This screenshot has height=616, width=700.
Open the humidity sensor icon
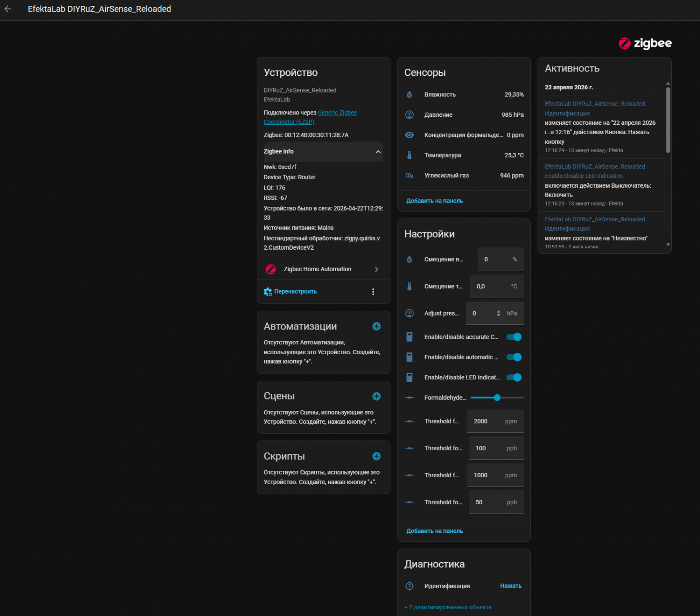click(409, 95)
